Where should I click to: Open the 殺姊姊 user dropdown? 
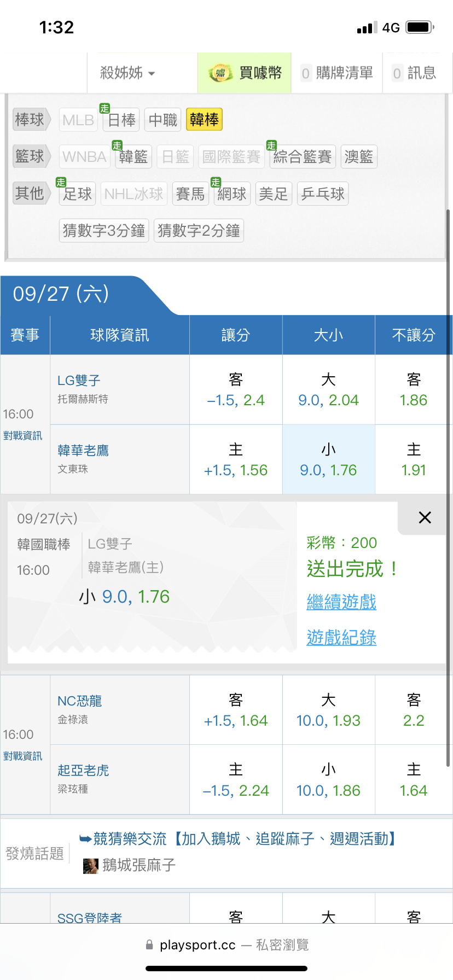click(127, 73)
